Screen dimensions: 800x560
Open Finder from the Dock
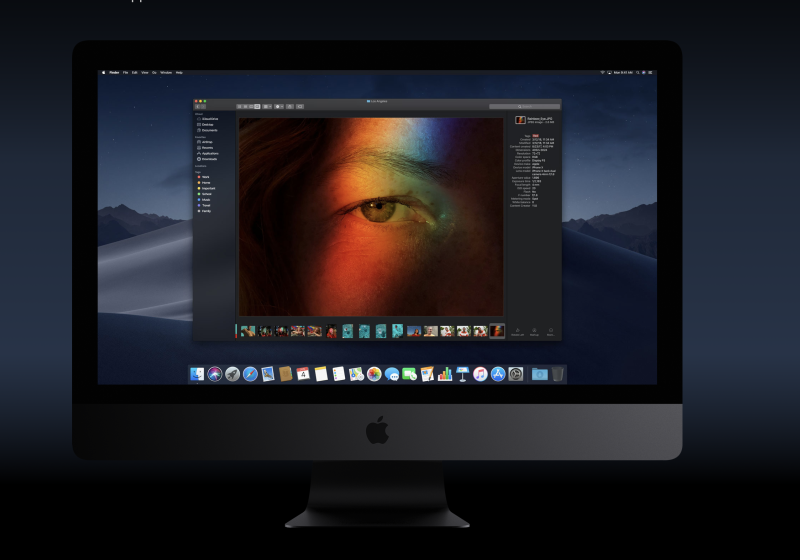(x=197, y=374)
